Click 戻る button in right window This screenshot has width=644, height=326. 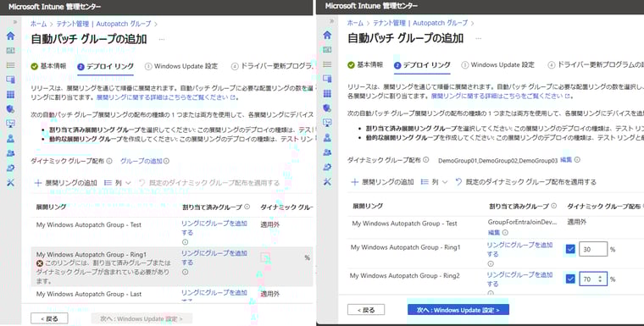(x=366, y=310)
